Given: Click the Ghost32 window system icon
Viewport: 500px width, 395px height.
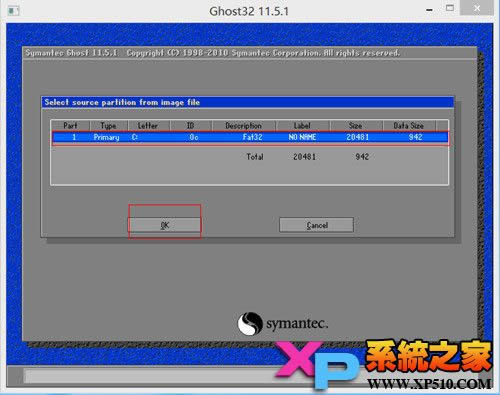Looking at the screenshot, I should [x=13, y=11].
